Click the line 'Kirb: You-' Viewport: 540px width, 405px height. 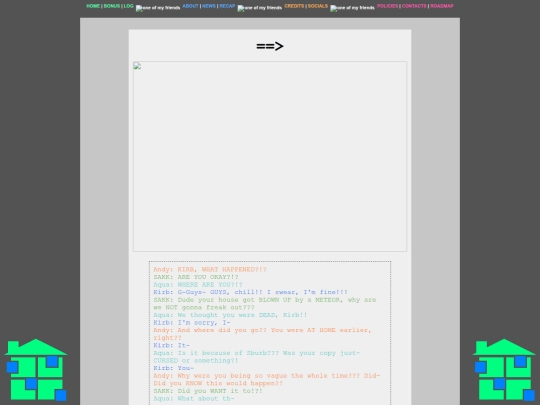pyautogui.click(x=173, y=368)
